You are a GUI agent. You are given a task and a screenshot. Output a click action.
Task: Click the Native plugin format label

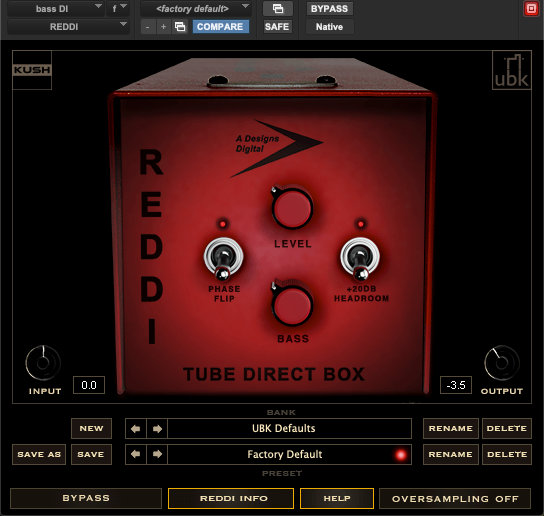(x=329, y=27)
